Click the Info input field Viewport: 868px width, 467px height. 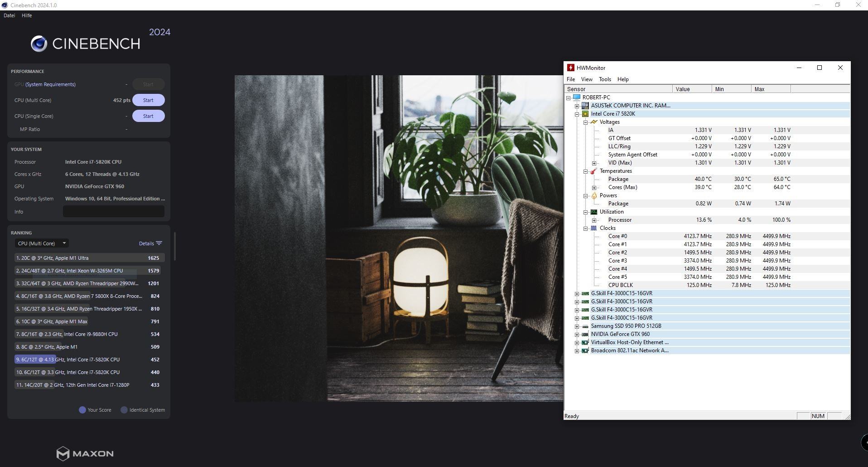(x=114, y=212)
